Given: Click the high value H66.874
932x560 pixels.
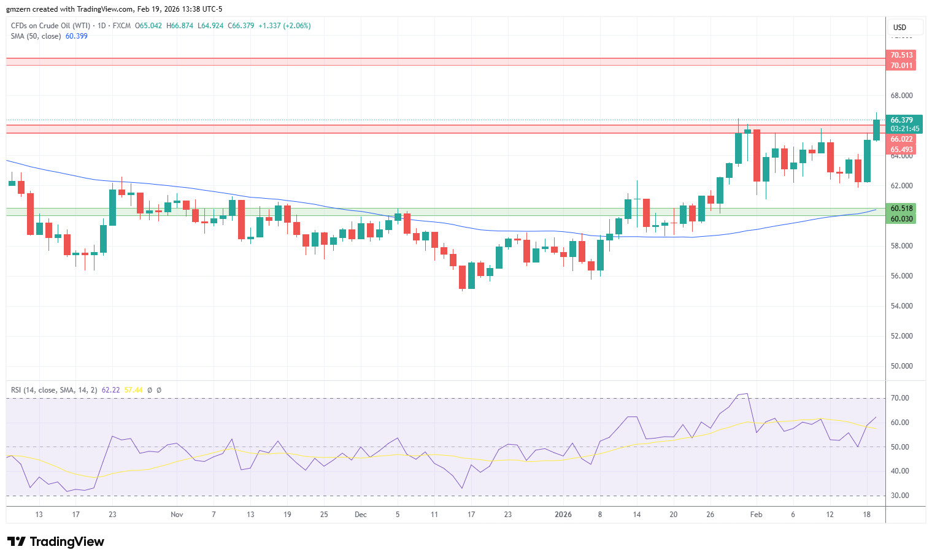Looking at the screenshot, I should point(180,26).
